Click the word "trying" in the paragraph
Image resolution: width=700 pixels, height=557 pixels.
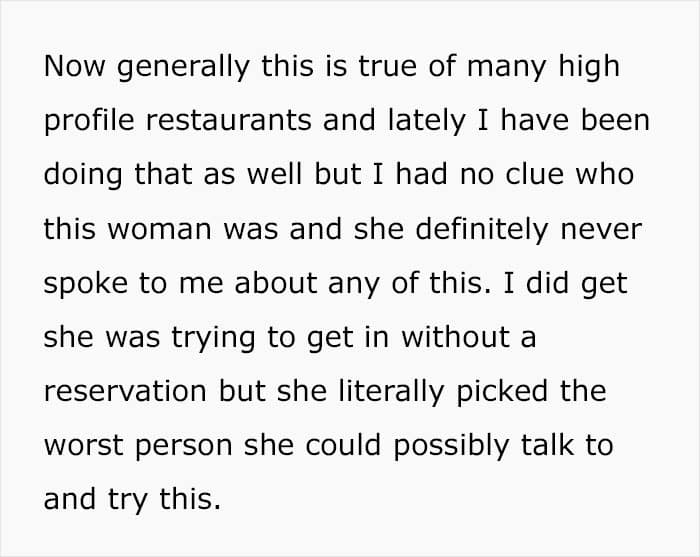pos(213,338)
